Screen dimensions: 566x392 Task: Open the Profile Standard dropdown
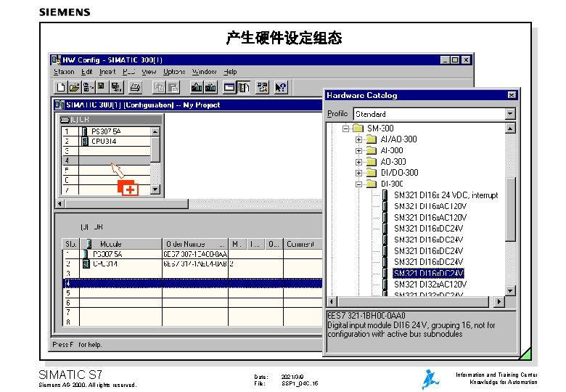510,114
